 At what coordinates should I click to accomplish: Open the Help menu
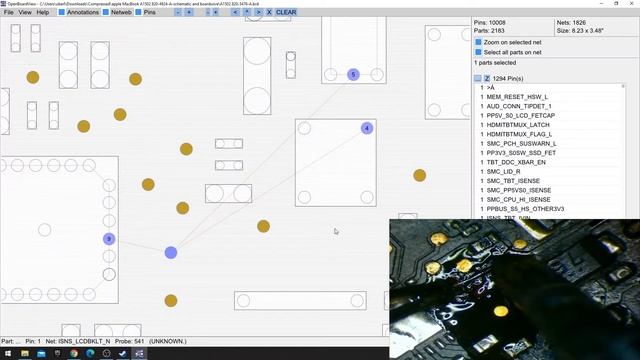click(x=43, y=12)
